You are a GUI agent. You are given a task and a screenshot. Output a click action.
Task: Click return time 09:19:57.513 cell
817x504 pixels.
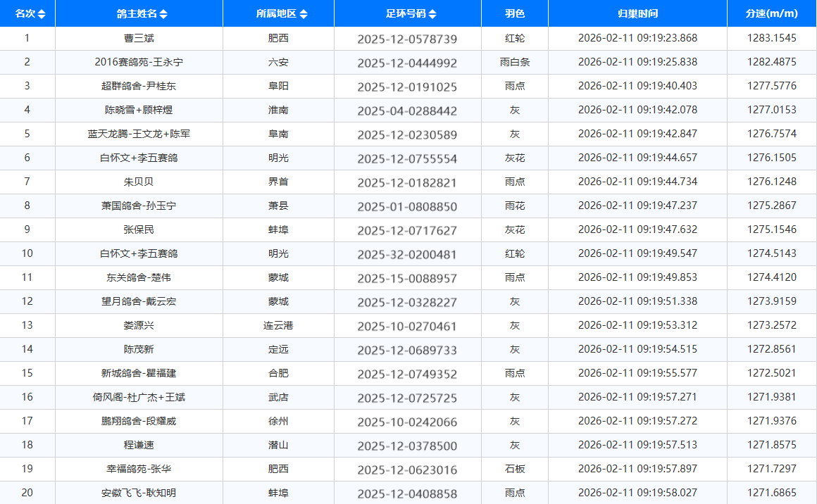(x=637, y=446)
